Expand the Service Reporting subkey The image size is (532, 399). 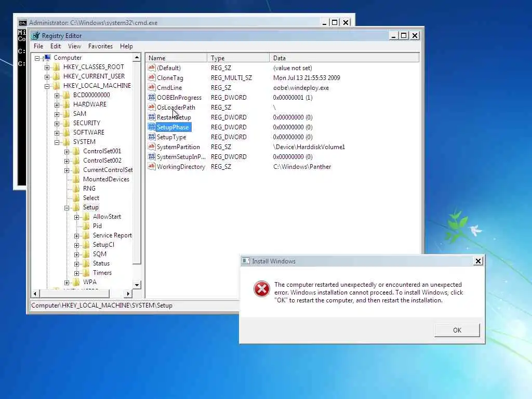tap(77, 236)
